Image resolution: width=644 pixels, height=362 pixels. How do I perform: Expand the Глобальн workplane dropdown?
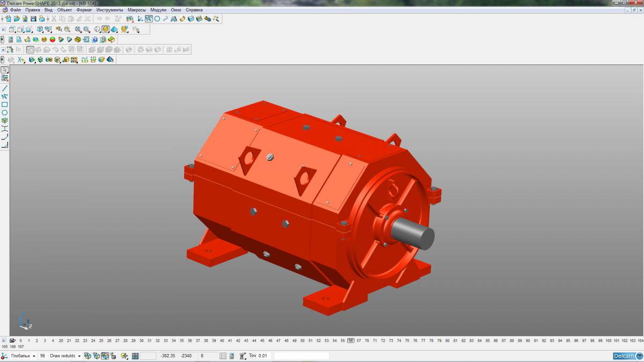34,356
